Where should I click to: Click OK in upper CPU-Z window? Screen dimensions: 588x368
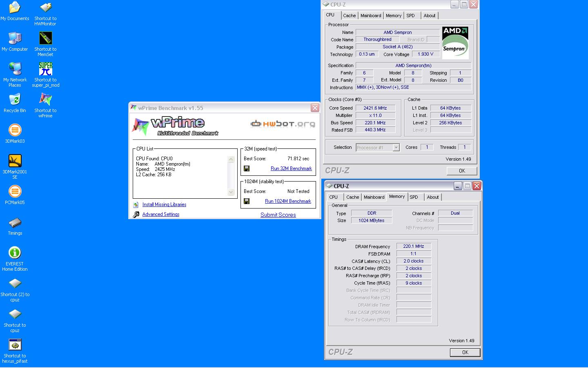point(462,171)
